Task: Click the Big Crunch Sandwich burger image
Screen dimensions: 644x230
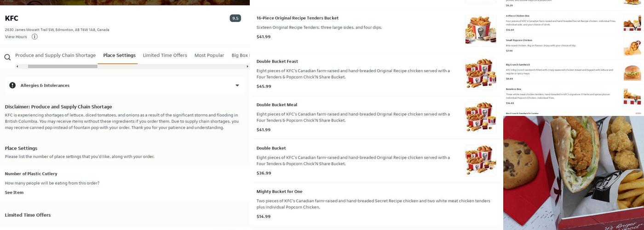Action: (x=632, y=72)
